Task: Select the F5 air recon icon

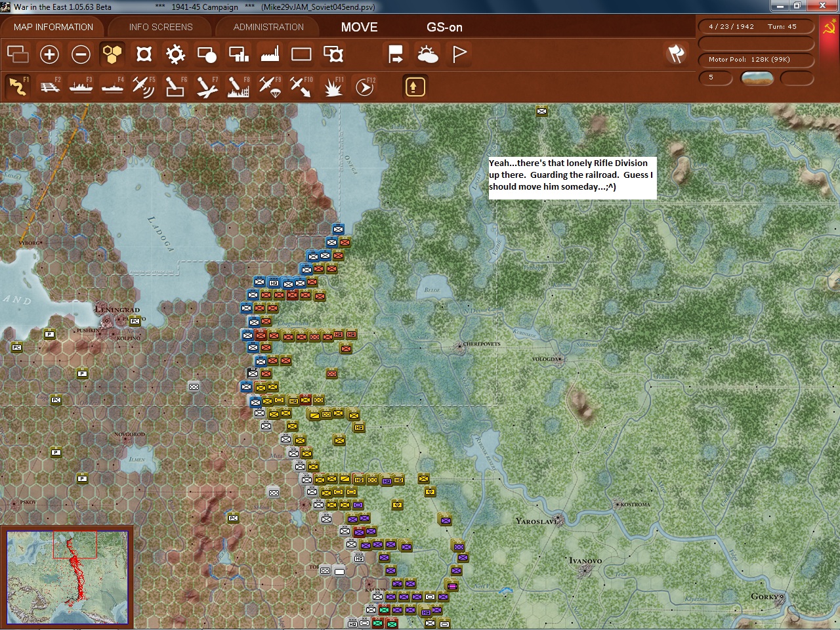Action: (x=144, y=87)
